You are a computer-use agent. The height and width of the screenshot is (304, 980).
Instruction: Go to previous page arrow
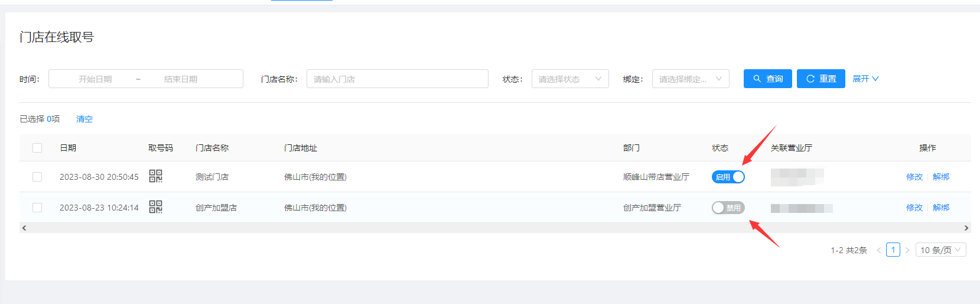coord(878,250)
